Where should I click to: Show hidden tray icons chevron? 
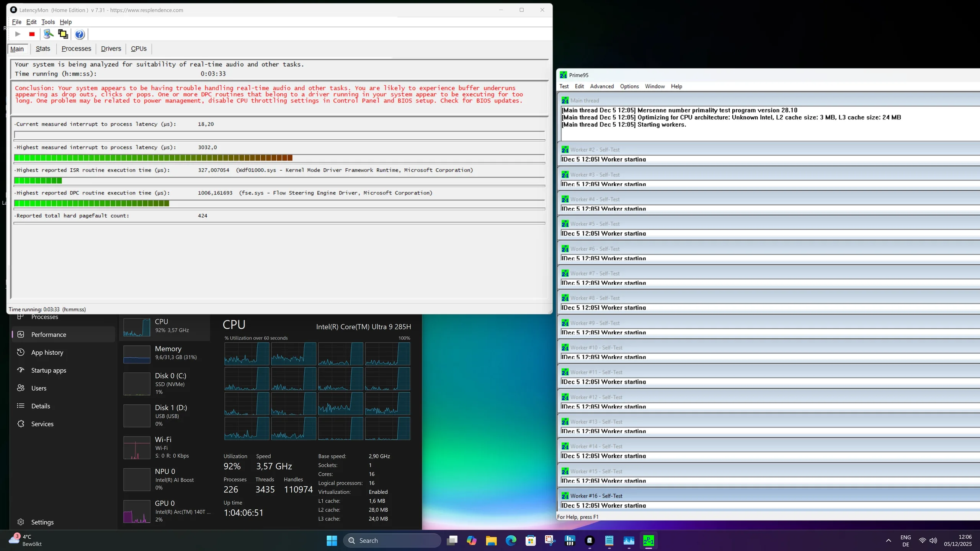tap(888, 540)
